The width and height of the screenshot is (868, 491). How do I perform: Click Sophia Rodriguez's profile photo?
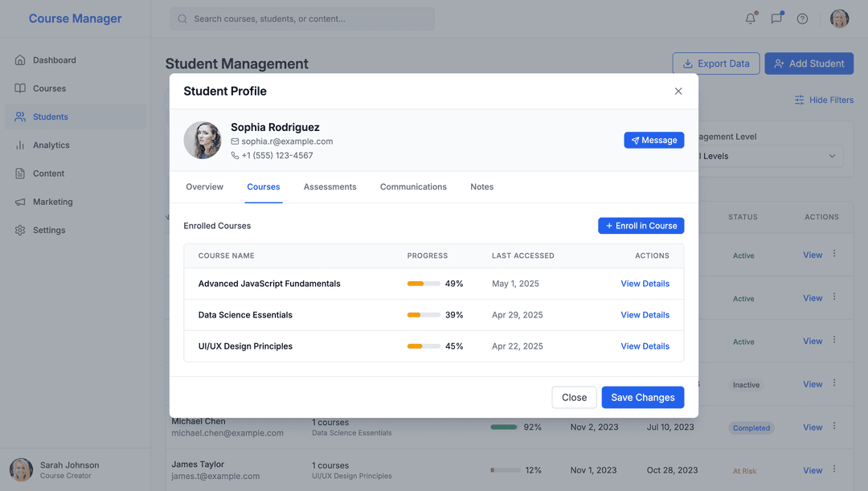point(203,141)
